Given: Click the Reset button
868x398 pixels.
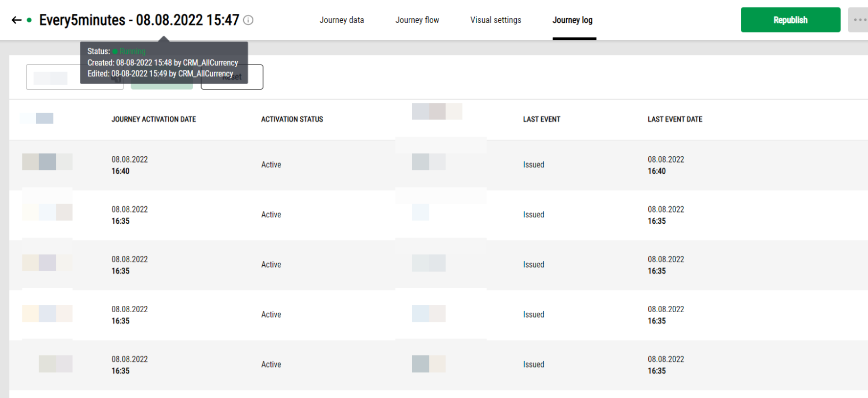Looking at the screenshot, I should point(232,77).
